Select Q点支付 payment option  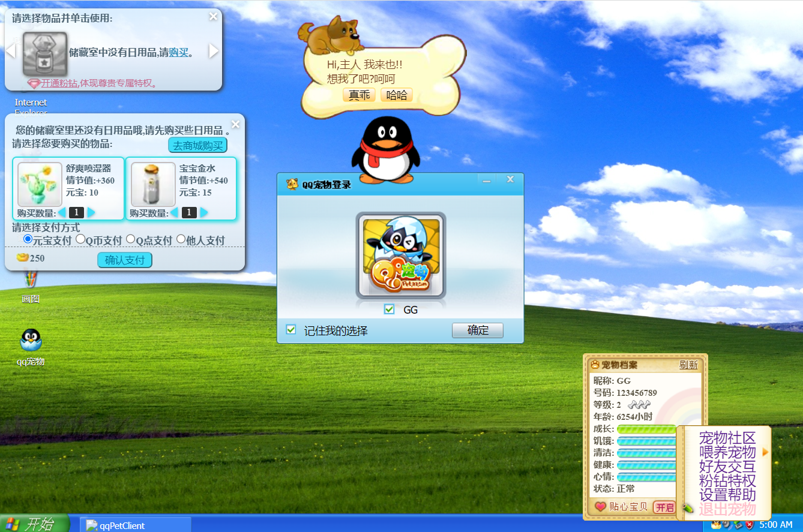point(130,239)
